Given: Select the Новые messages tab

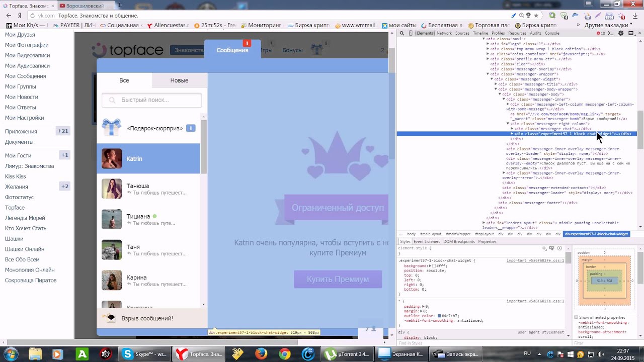Looking at the screenshot, I should tap(179, 80).
